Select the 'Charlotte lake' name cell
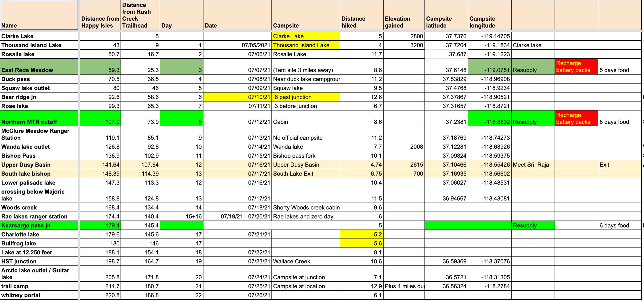Screen dimensions: 644x301 pyautogui.click(x=39, y=234)
